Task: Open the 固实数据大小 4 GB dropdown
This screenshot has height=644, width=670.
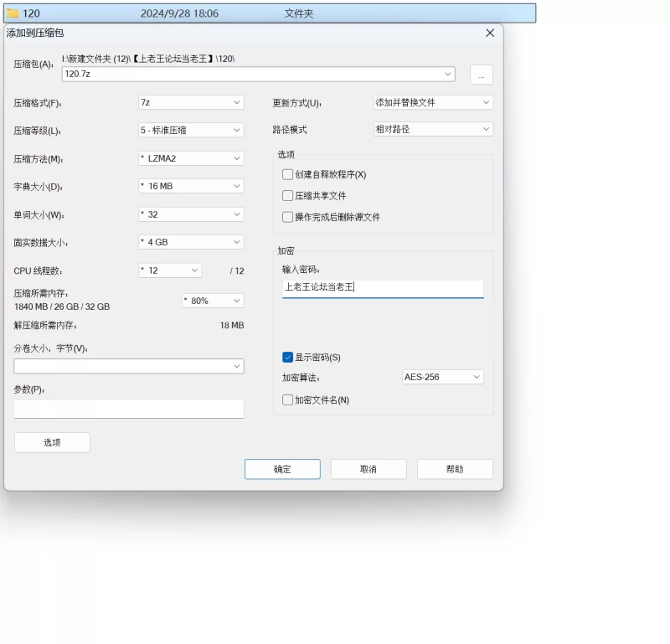Action: [191, 242]
